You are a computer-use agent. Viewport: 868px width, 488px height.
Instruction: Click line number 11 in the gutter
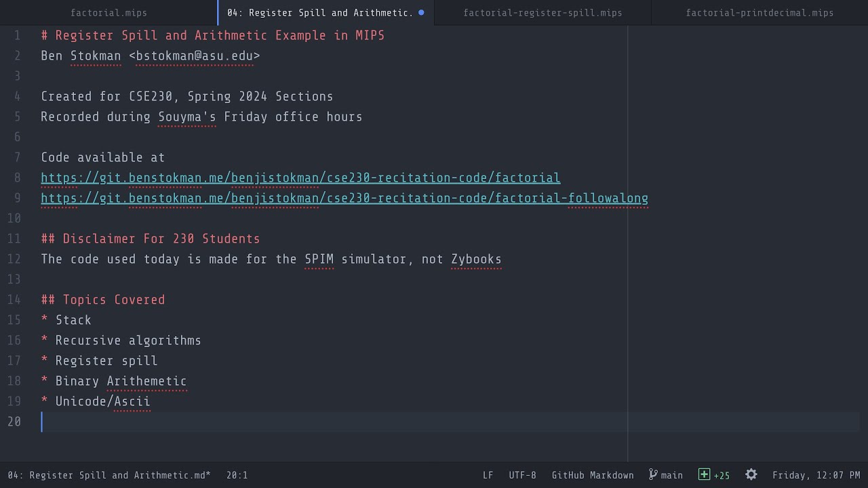pyautogui.click(x=14, y=239)
